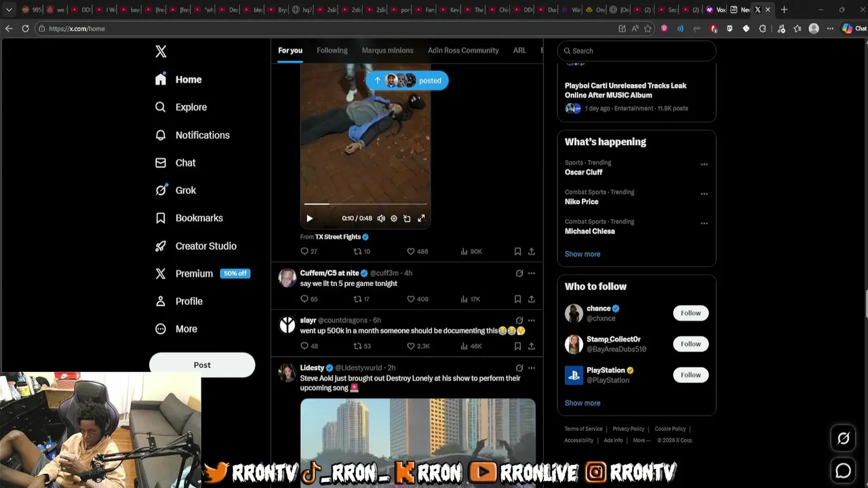Toggle video picture-in-picture icon
Viewport: 868px width, 488px height.
pos(407,218)
